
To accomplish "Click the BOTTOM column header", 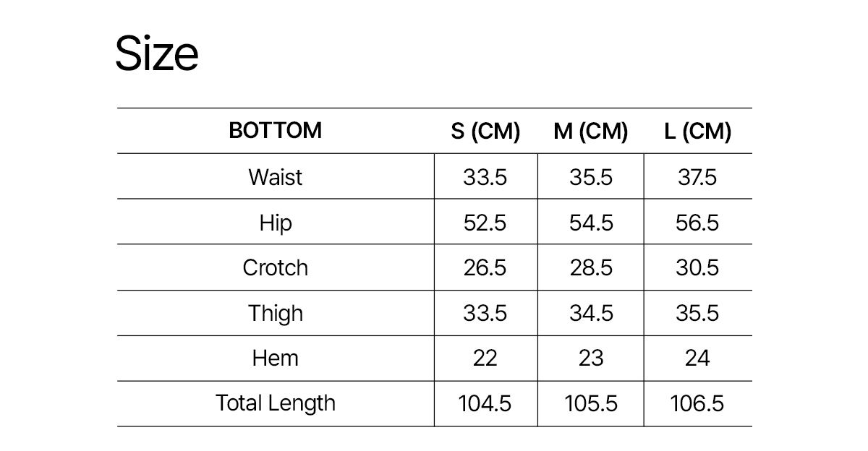I will click(x=275, y=131).
